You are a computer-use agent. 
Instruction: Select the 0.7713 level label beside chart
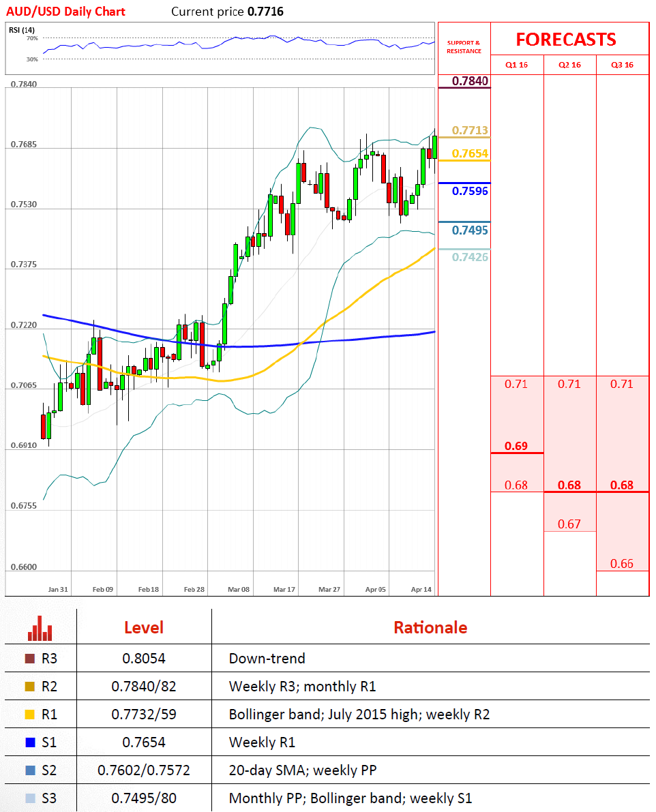pyautogui.click(x=471, y=130)
